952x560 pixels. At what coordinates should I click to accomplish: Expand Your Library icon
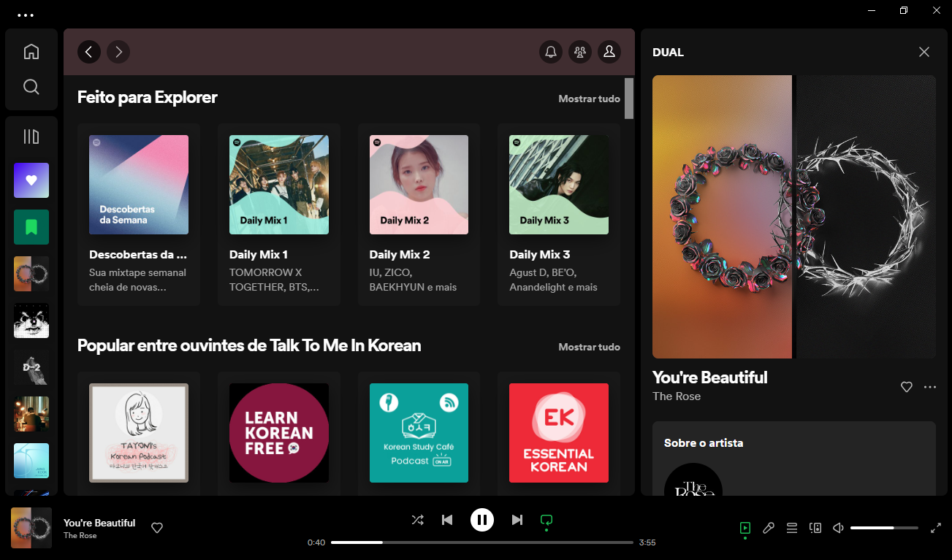(x=31, y=137)
